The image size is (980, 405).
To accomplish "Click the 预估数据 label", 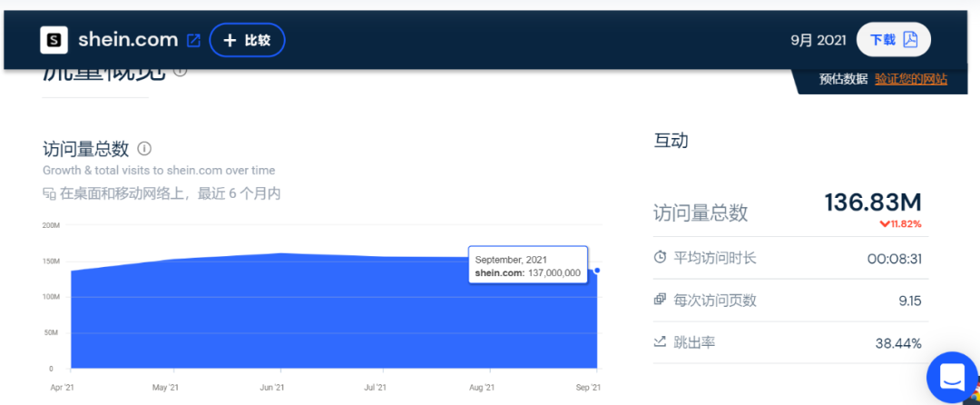I will tap(843, 79).
